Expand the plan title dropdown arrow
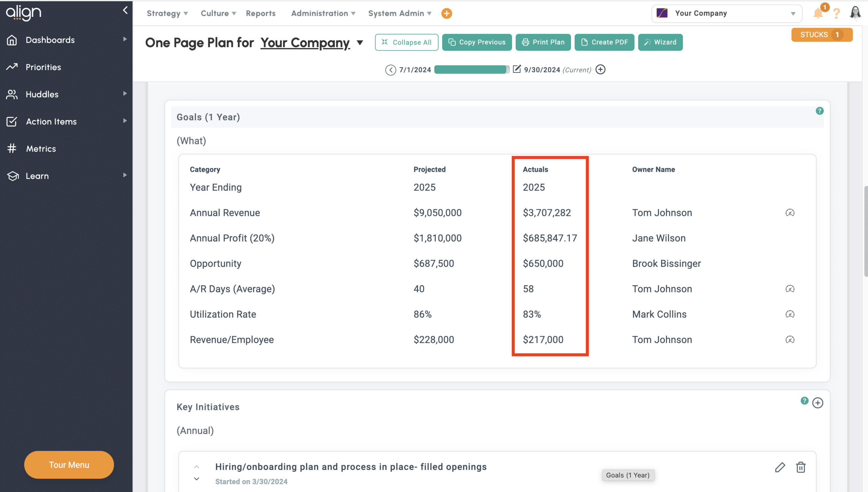Viewport: 868px width, 492px height. 360,43
